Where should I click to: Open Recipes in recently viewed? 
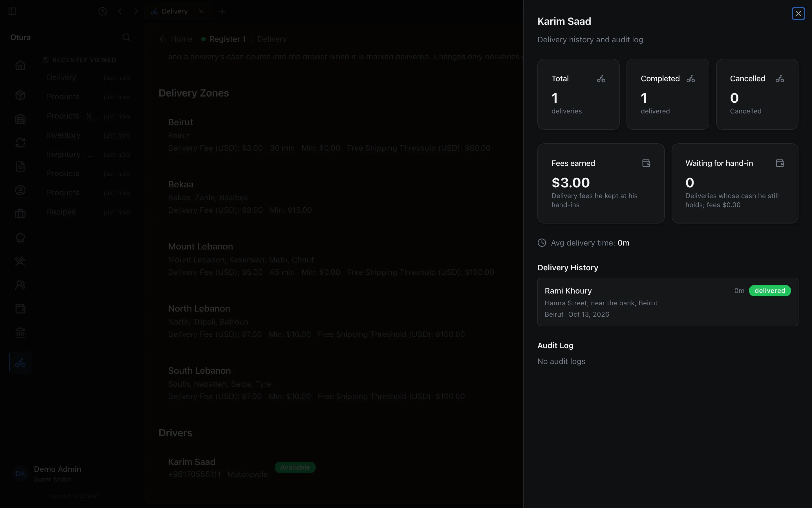(88, 212)
